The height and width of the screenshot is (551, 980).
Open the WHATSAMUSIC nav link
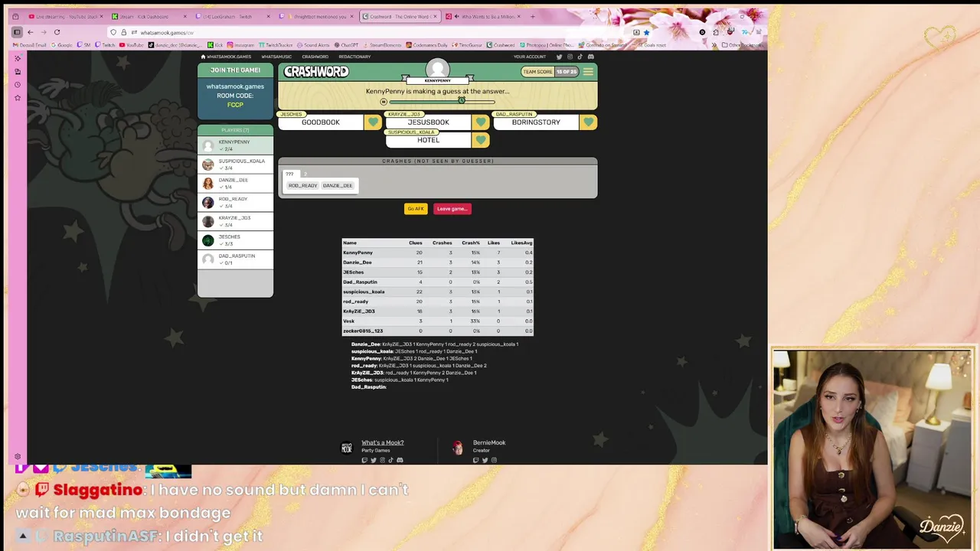(276, 57)
